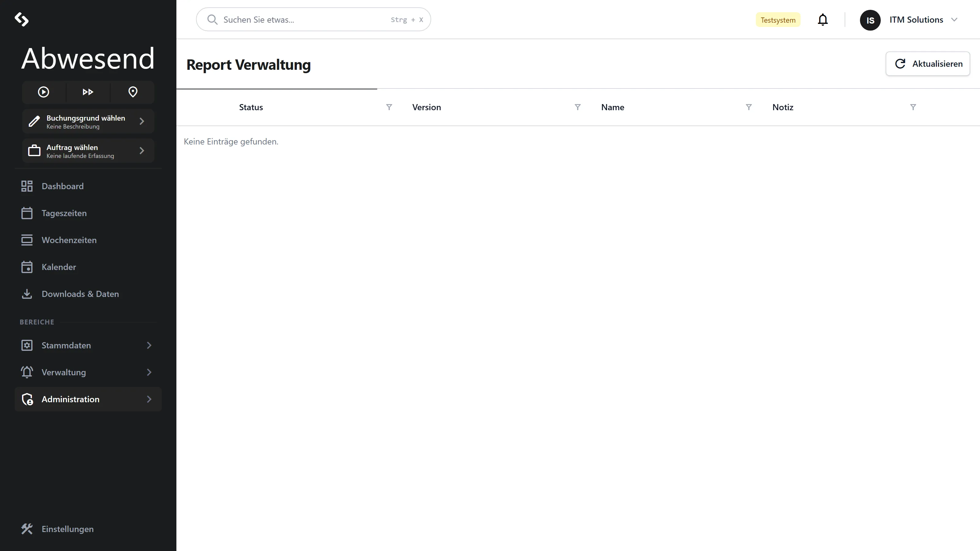The image size is (980, 551).
Task: Click Keine Einträge gefunden text
Action: pos(231,142)
